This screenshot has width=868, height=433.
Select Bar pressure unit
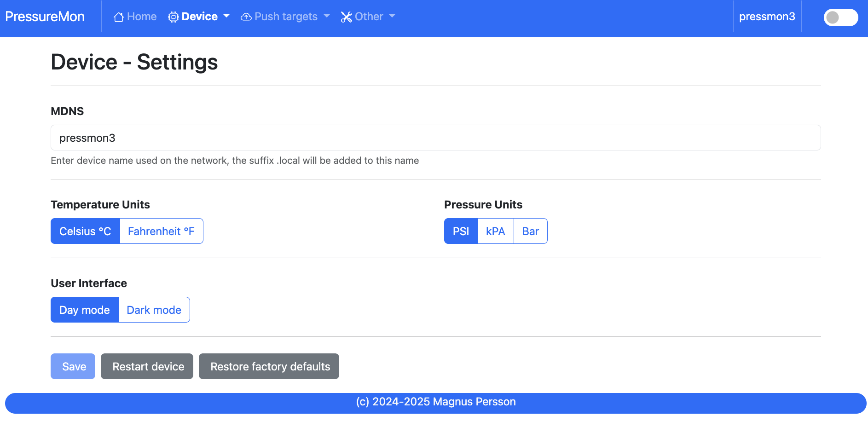[530, 231]
